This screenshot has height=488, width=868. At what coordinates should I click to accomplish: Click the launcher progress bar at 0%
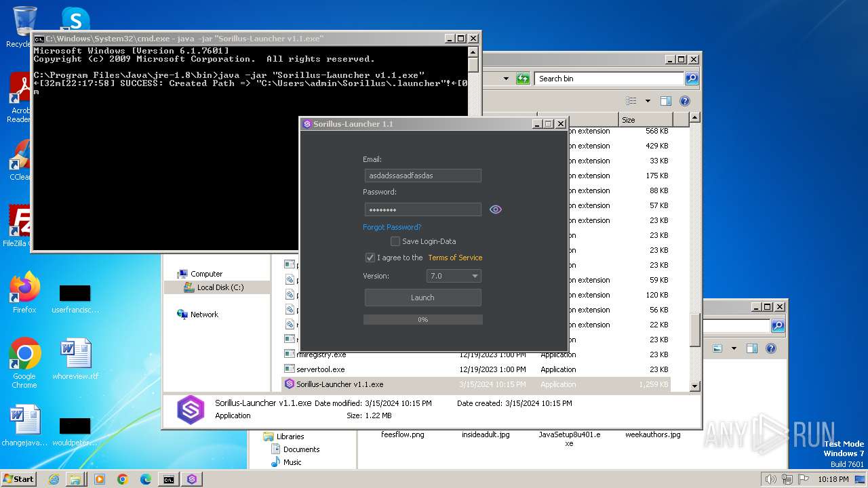422,319
